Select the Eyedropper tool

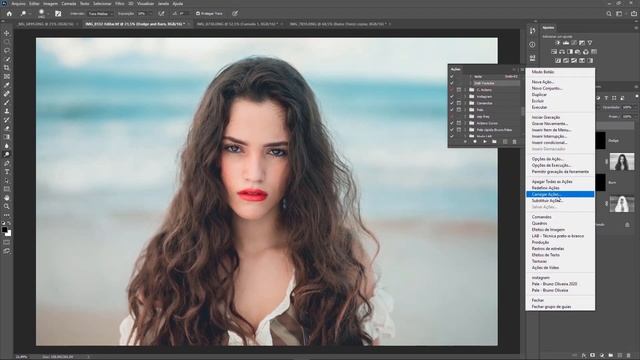click(7, 85)
